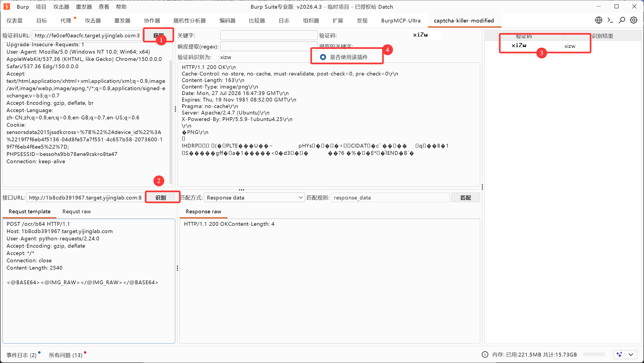Select the Requst template tab
644x363 pixels.
pos(29,211)
